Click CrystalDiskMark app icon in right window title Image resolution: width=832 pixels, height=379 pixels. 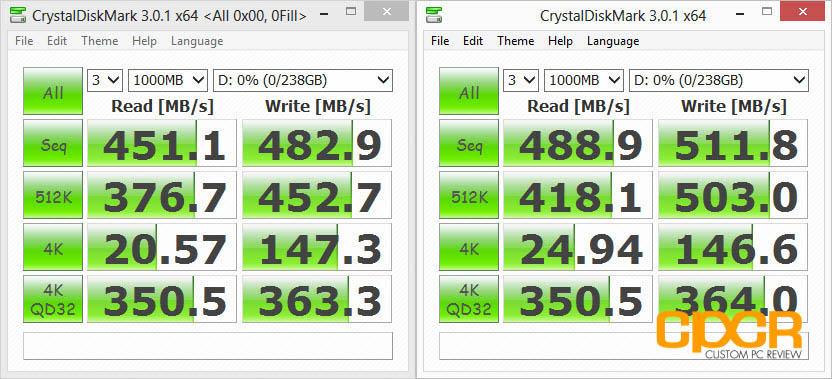click(x=435, y=15)
